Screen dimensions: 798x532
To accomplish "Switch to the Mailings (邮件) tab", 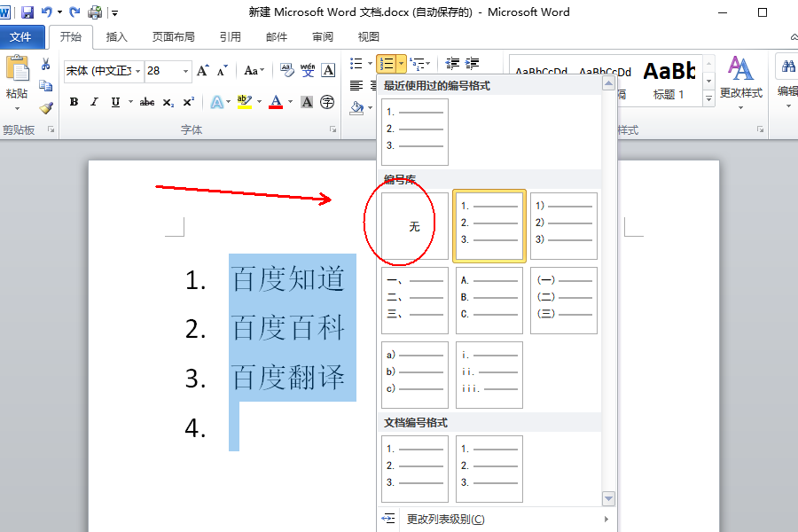I will click(x=277, y=36).
